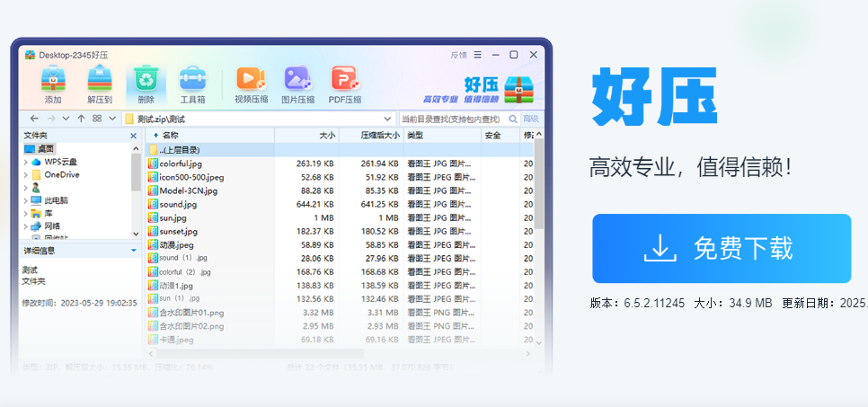Open the 工具箱 toolbox icon
Image resolution: width=868 pixels, height=407 pixels.
pyautogui.click(x=192, y=84)
